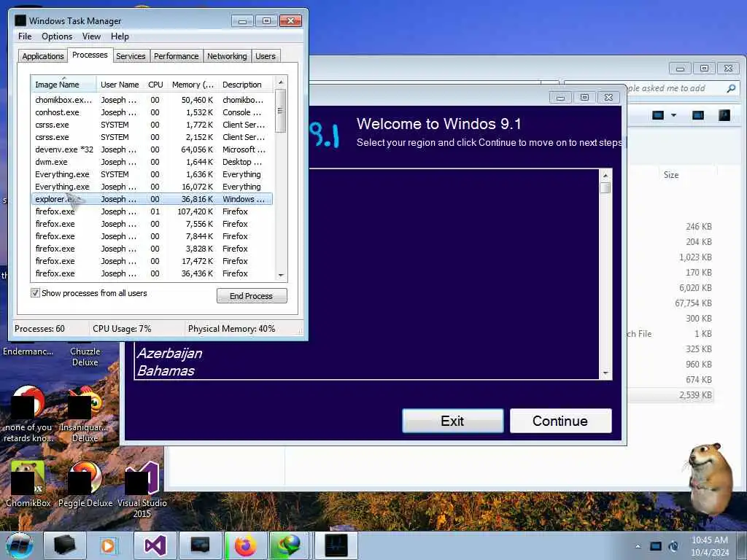Image resolution: width=747 pixels, height=560 pixels.
Task: Switch to Visual Studio on the taskbar
Action: tap(155, 545)
